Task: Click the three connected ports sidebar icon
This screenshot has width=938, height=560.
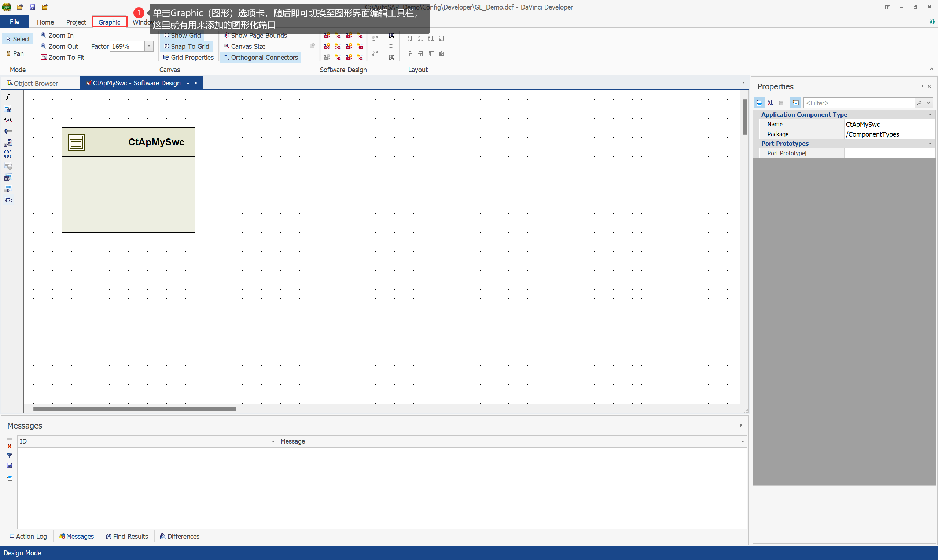Action: pos(8,154)
